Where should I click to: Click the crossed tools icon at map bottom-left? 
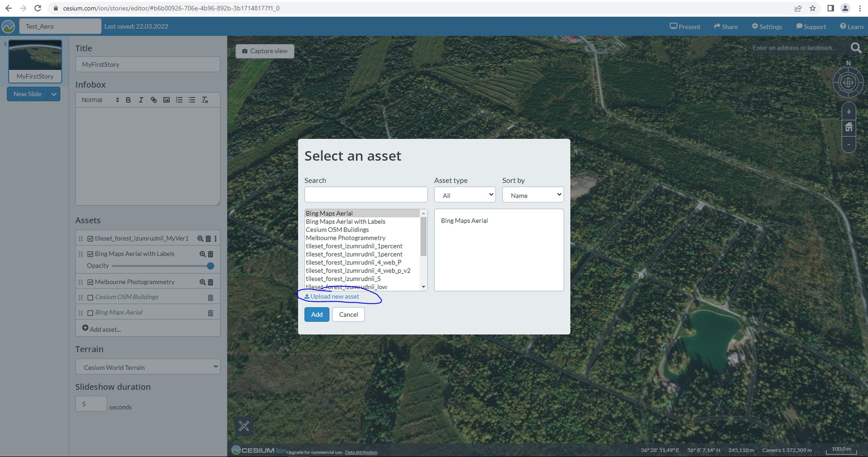click(x=244, y=426)
